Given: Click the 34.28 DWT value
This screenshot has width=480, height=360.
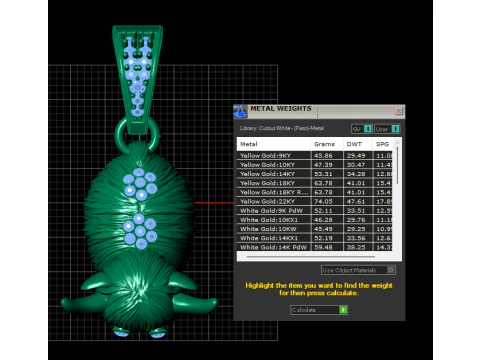Looking at the screenshot, I should coord(356,174).
